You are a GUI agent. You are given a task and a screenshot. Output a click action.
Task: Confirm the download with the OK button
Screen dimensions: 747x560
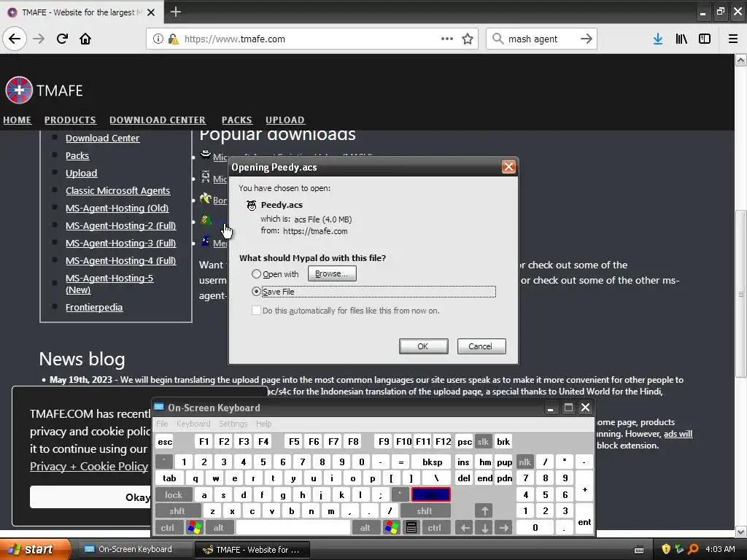pyautogui.click(x=423, y=346)
